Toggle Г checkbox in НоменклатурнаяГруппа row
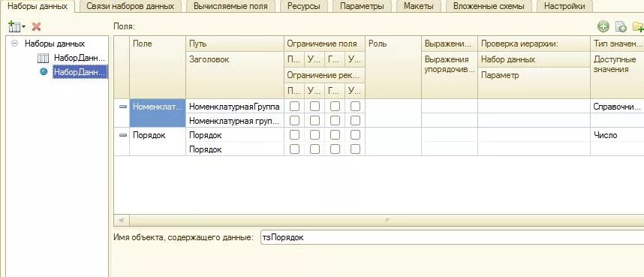The width and height of the screenshot is (644, 277). tap(336, 107)
